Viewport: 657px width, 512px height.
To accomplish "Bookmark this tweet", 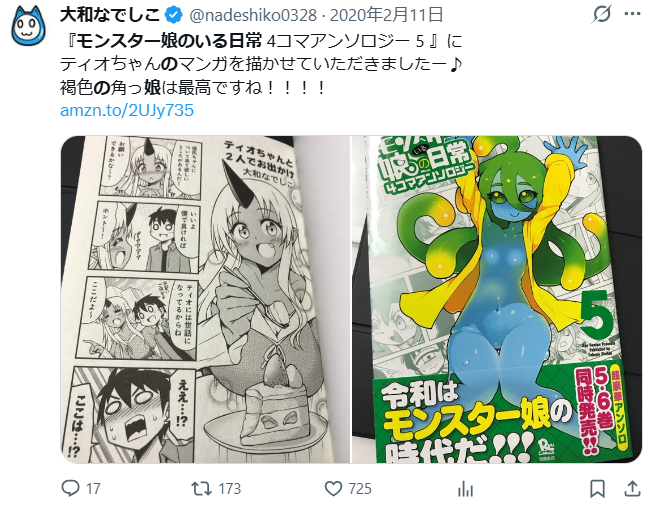I will coord(597,489).
